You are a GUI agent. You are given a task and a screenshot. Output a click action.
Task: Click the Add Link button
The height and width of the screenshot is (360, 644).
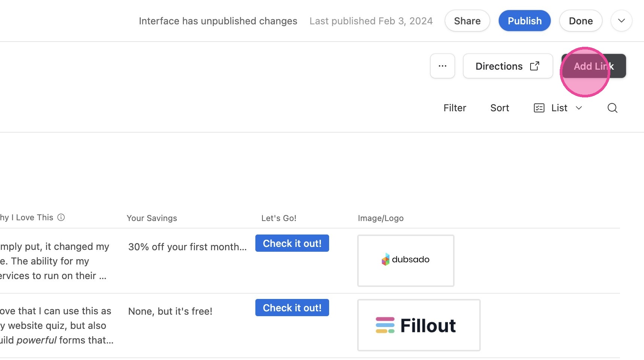(x=594, y=66)
